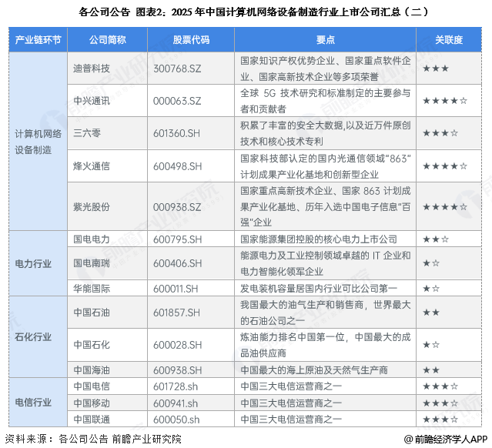Click the source note 资料来源

[x=93, y=439]
